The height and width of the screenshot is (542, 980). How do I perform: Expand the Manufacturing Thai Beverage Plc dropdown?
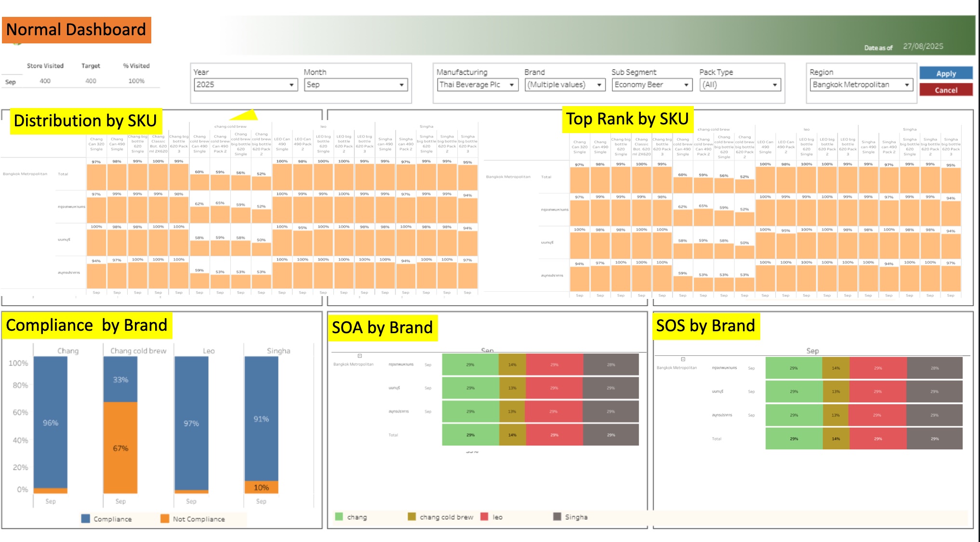(x=477, y=85)
